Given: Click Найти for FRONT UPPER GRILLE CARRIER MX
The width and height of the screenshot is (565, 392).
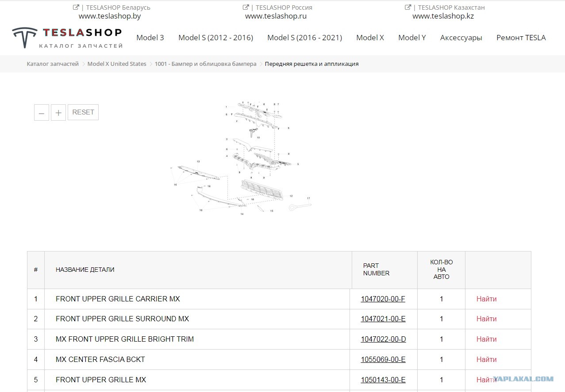Looking at the screenshot, I should [486, 299].
